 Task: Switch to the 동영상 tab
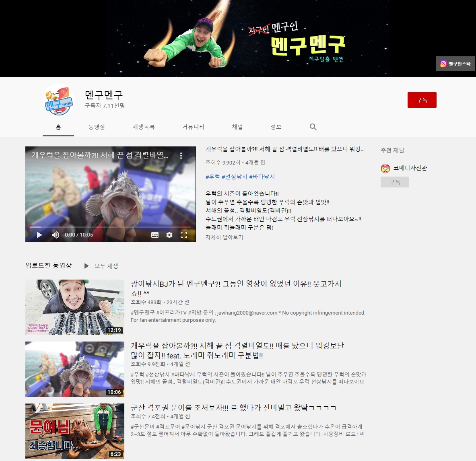[97, 127]
